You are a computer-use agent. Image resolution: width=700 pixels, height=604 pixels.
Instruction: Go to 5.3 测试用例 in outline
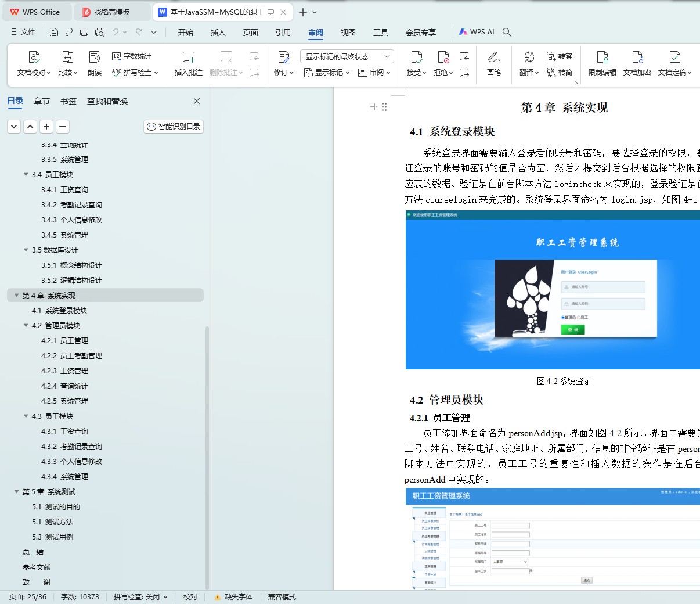[52, 537]
